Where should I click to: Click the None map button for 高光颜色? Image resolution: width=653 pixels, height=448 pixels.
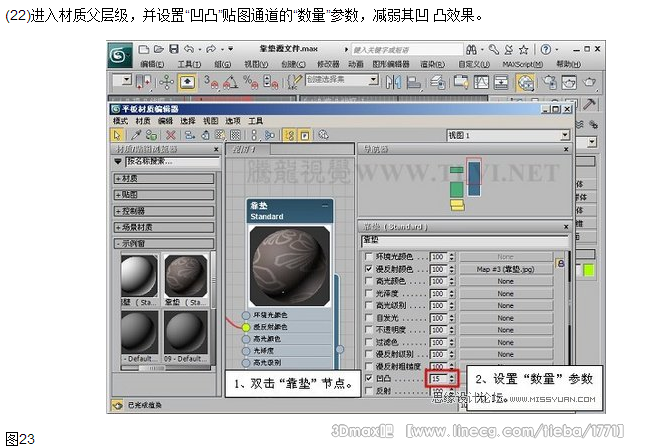pyautogui.click(x=506, y=281)
